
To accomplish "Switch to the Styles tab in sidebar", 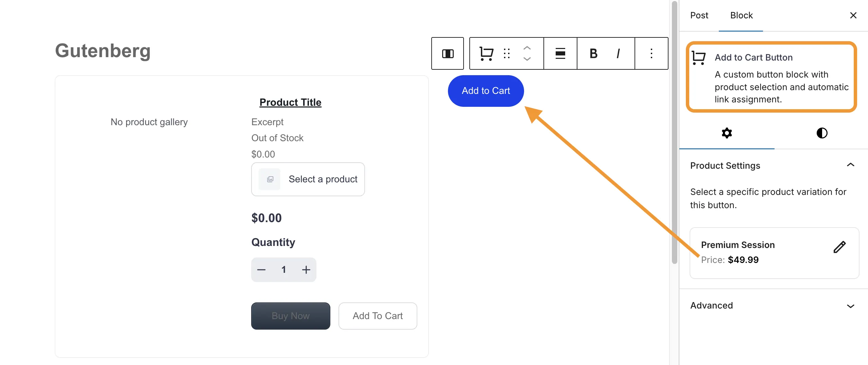I will coord(821,133).
